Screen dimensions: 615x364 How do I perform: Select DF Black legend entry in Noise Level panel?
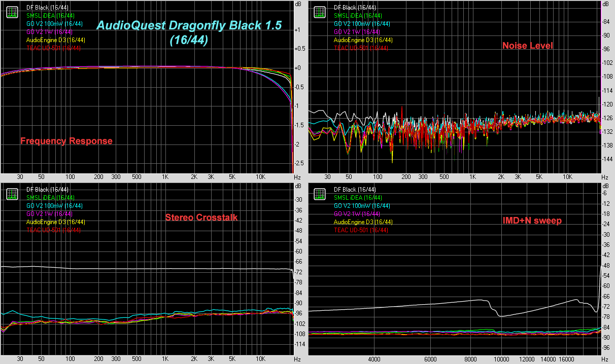click(x=355, y=8)
